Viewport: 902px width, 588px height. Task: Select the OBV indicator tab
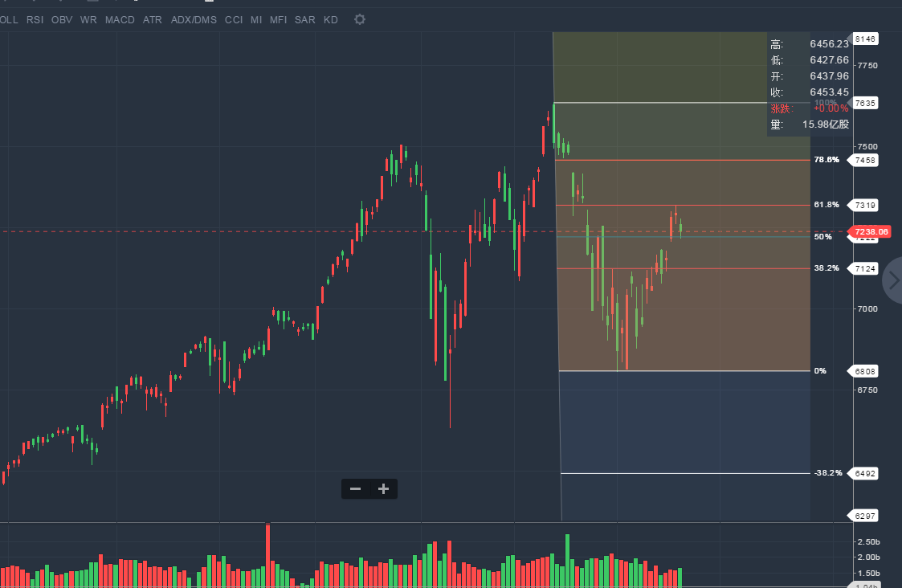tap(62, 19)
